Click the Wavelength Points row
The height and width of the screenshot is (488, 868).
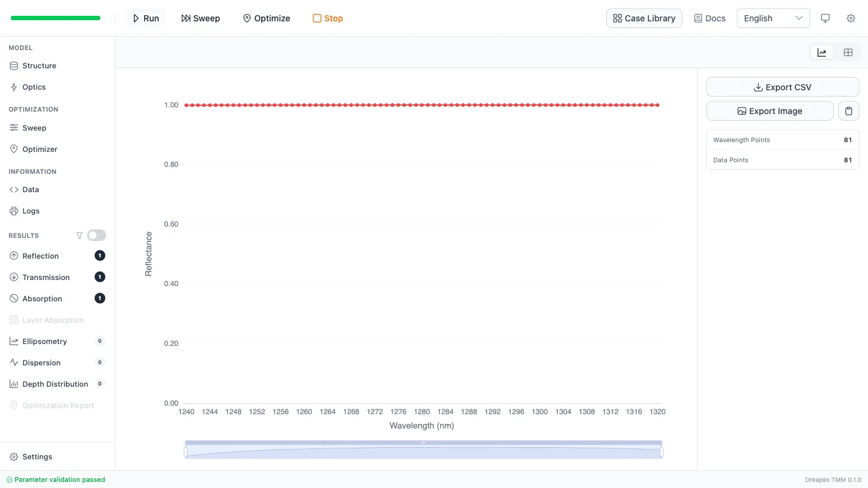point(783,140)
